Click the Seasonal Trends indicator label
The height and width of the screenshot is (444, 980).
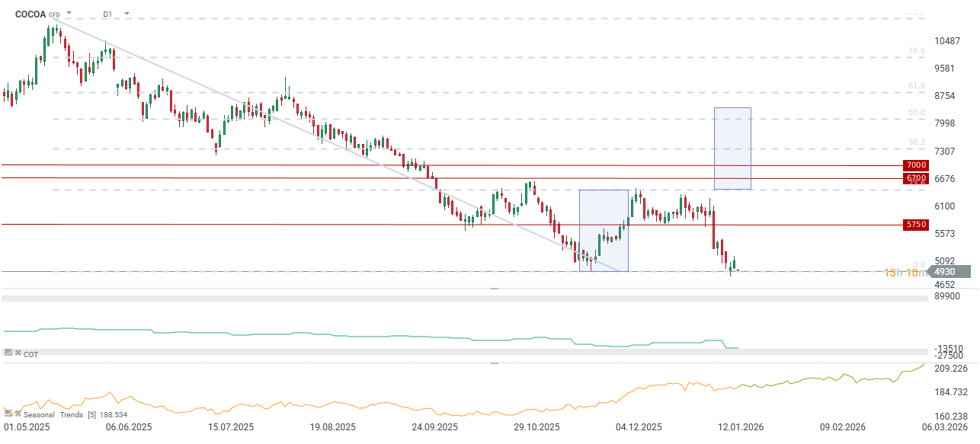pos(53,414)
